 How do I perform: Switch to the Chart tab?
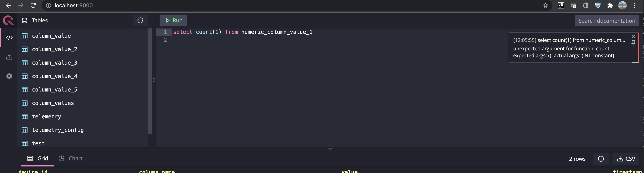click(x=71, y=158)
